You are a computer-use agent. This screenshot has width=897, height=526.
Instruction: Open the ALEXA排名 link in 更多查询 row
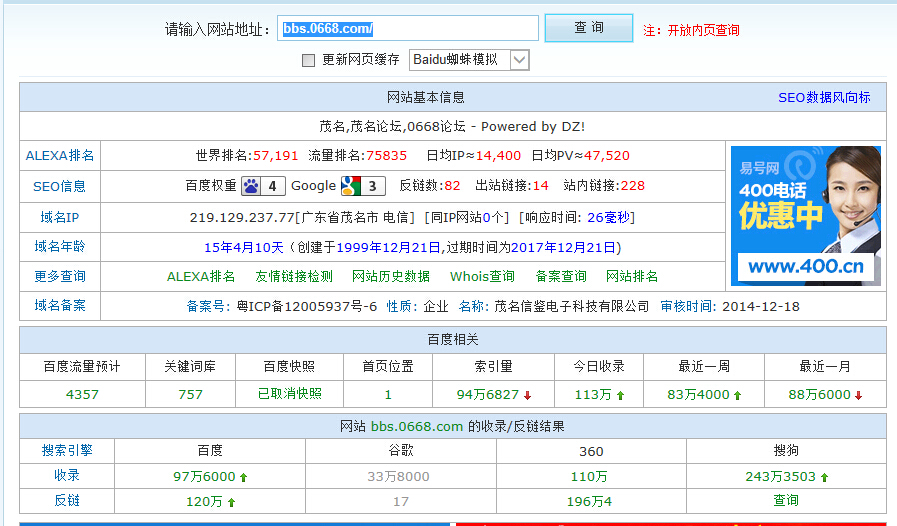pyautogui.click(x=201, y=276)
